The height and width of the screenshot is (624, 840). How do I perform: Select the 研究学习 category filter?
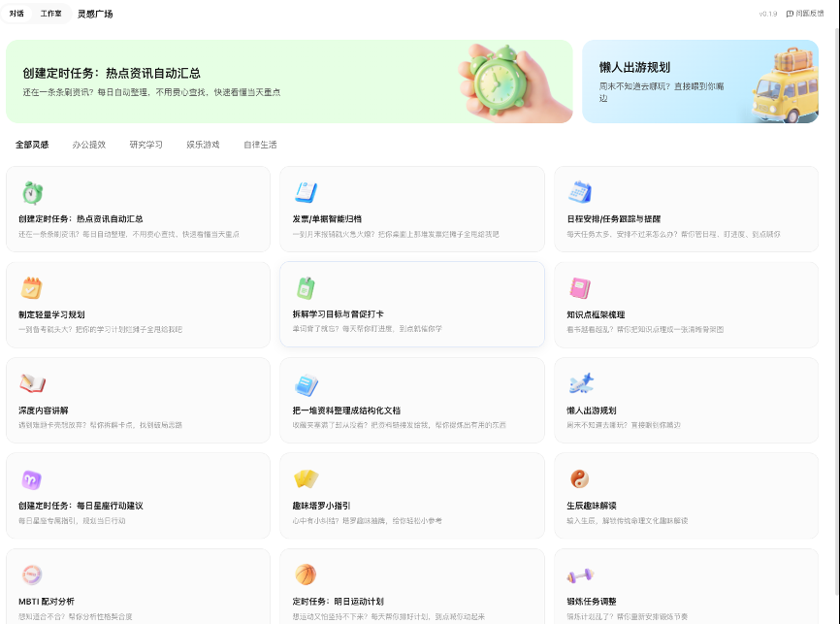pos(146,145)
